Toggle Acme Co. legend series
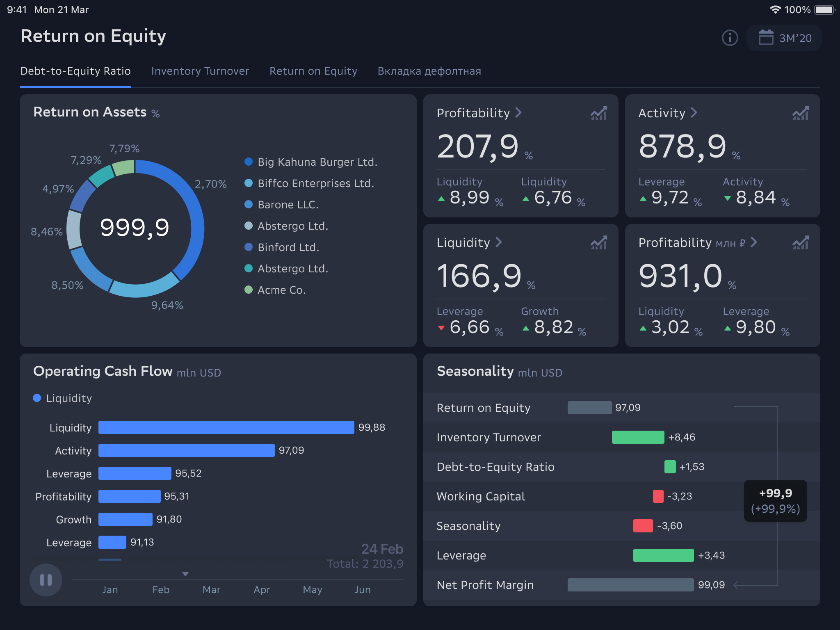The width and height of the screenshot is (840, 630). tap(275, 290)
